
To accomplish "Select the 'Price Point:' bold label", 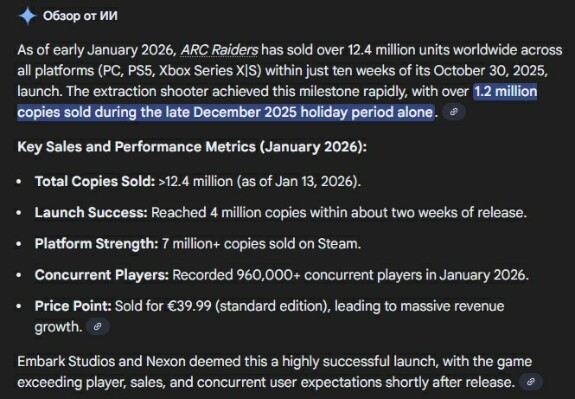I will (x=73, y=306).
